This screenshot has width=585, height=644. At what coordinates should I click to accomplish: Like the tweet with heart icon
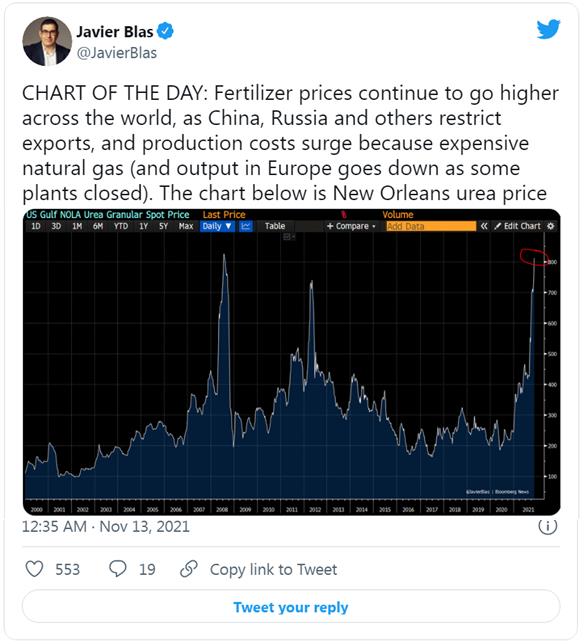point(35,569)
